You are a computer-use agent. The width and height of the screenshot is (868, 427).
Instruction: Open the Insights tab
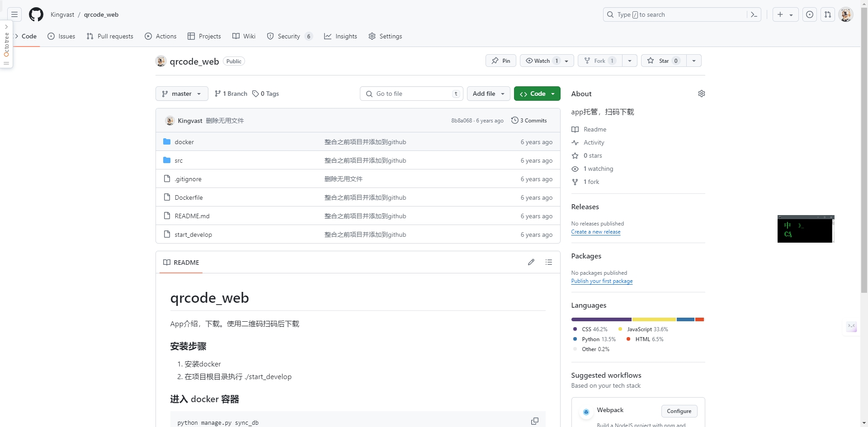click(x=341, y=36)
